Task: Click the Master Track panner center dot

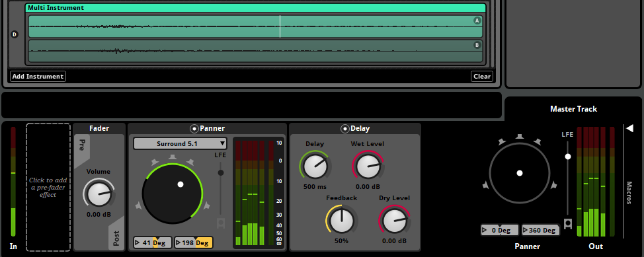Action: point(520,173)
